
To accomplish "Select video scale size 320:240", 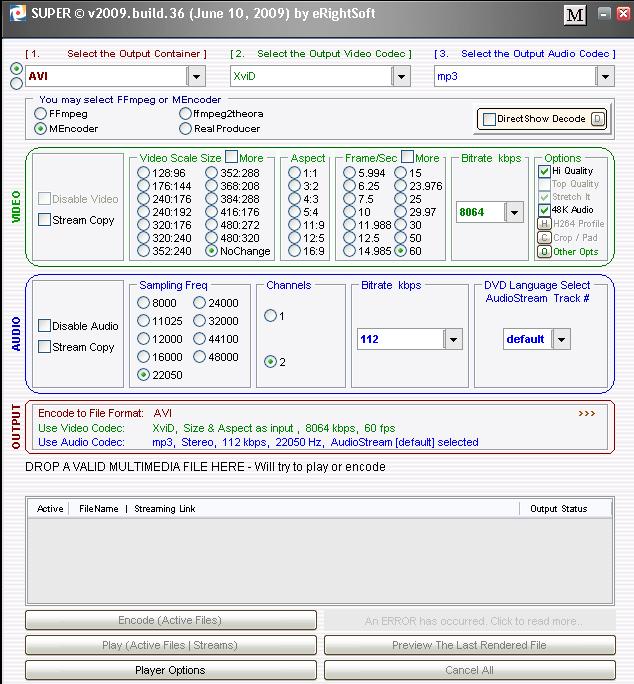I will 143,238.
